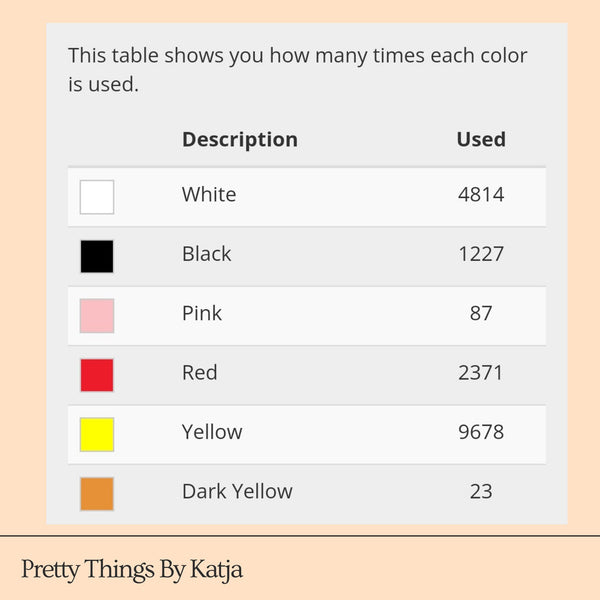Click the Black description text

[207, 254]
